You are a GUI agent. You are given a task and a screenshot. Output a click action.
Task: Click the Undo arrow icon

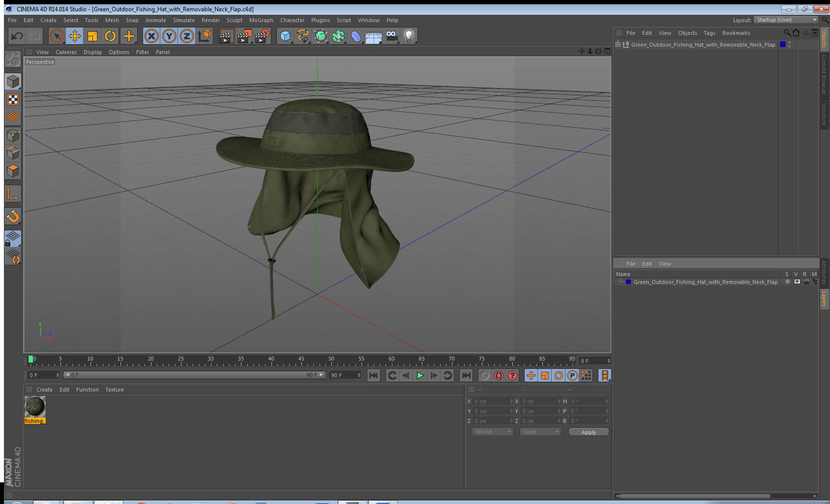pyautogui.click(x=17, y=36)
